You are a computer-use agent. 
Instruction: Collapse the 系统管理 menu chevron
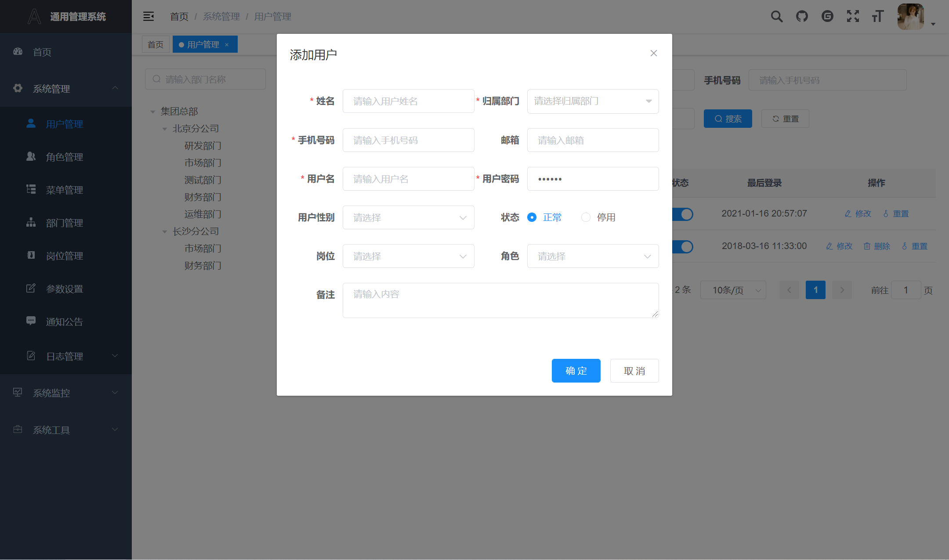[x=115, y=88]
